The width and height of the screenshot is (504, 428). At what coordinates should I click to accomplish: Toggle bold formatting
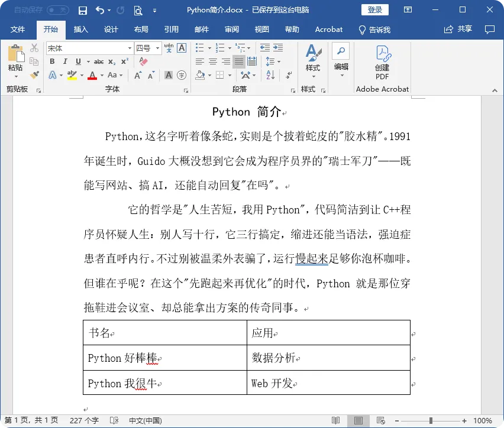52,61
